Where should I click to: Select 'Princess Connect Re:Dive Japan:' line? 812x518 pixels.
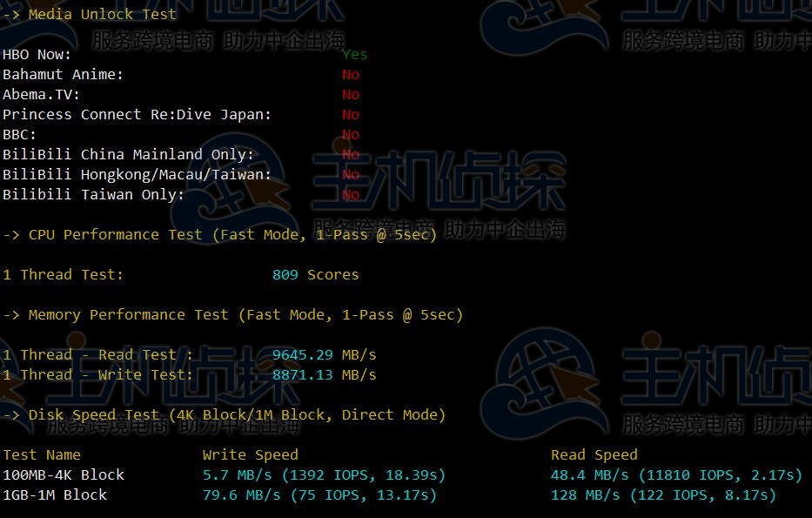tap(137, 114)
